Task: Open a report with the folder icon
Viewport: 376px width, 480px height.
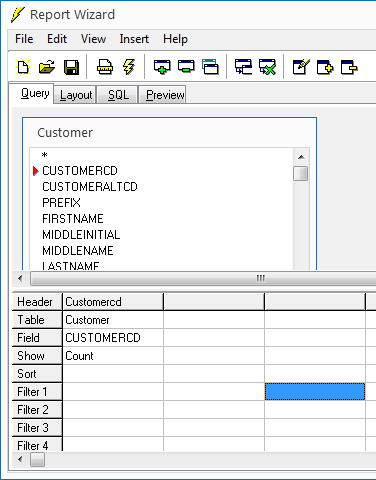Action: pos(47,67)
